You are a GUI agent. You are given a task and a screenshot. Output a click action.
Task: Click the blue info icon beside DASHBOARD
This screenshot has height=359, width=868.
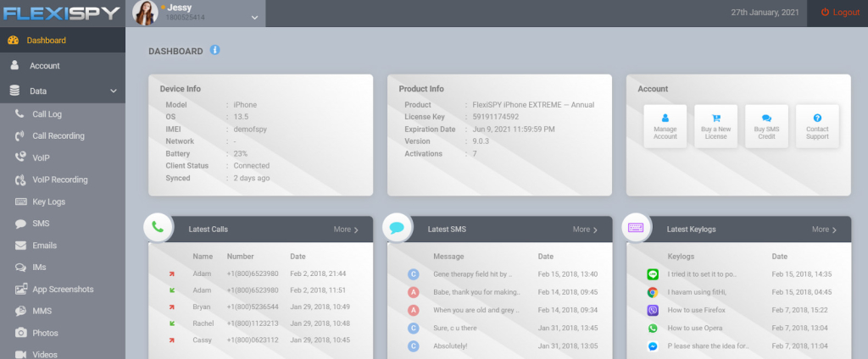coord(214,50)
